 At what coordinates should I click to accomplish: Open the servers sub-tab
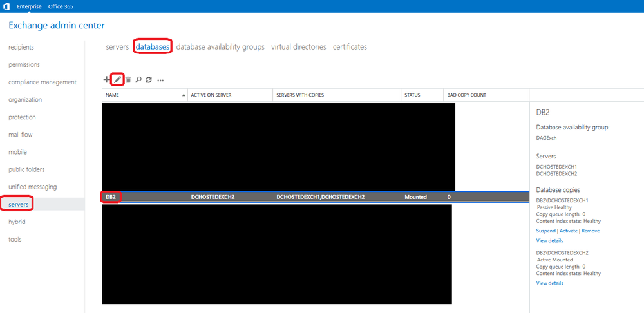point(117,47)
